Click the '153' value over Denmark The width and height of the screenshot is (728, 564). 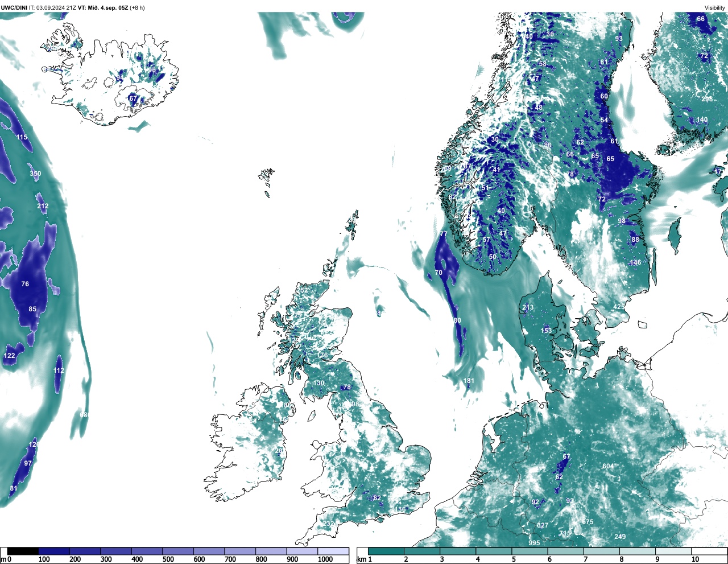[546, 331]
